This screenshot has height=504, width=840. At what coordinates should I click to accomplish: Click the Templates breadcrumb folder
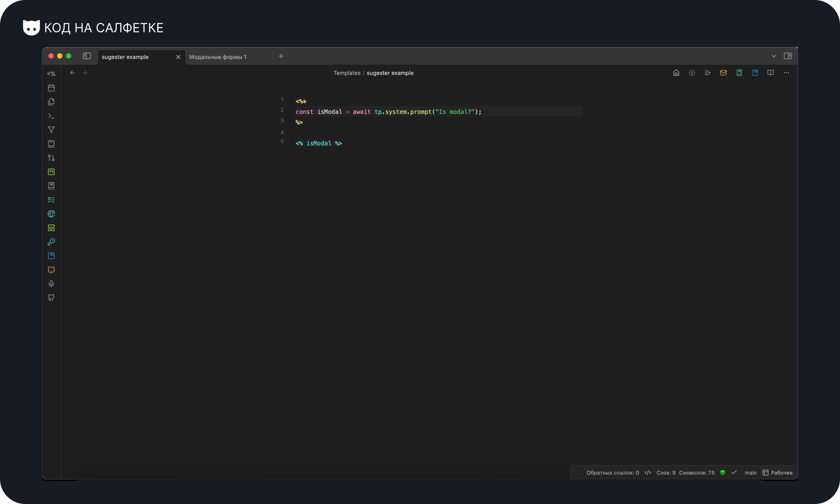tap(347, 73)
